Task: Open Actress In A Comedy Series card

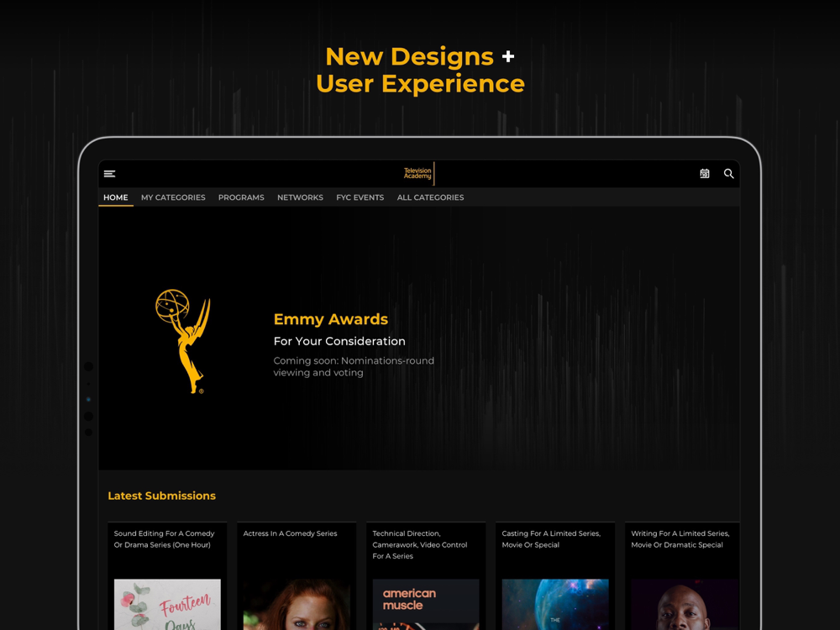Action: coord(297,576)
